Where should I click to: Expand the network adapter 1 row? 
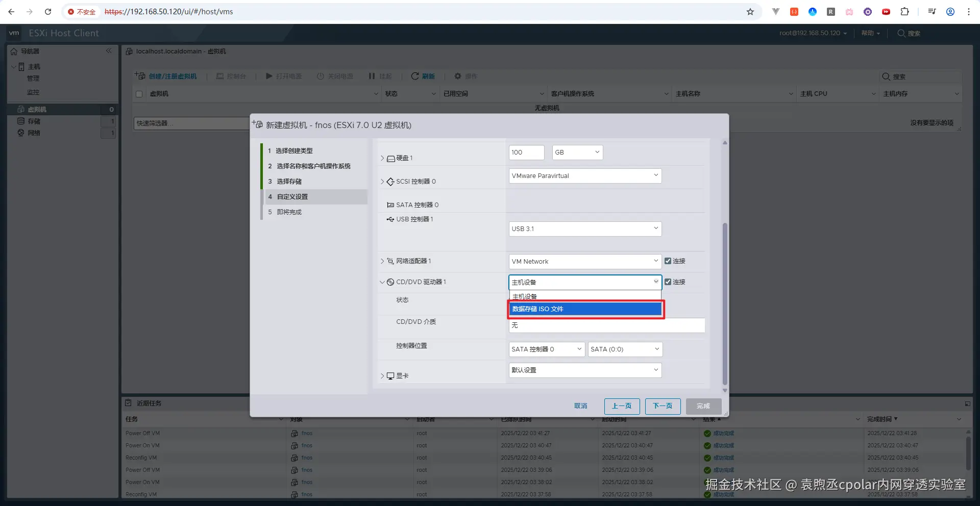382,261
